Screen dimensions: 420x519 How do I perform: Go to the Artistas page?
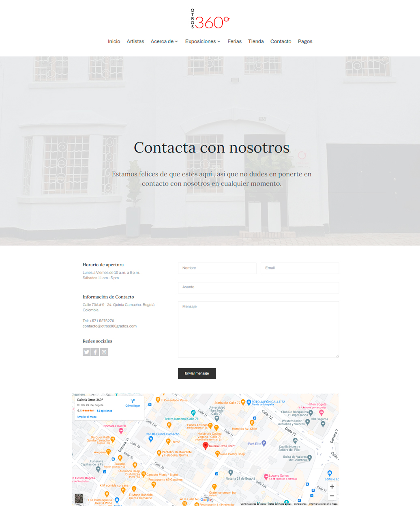135,41
